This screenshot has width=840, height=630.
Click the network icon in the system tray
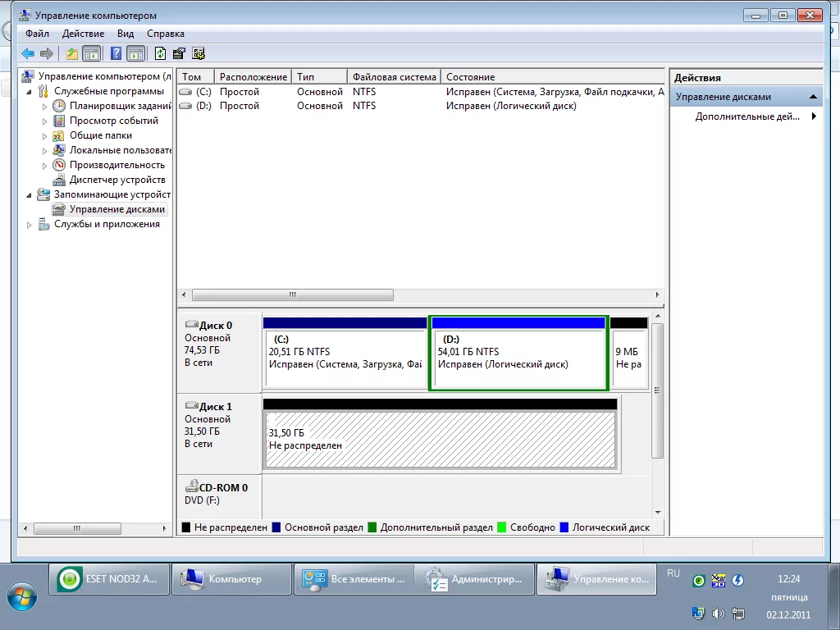[738, 614]
